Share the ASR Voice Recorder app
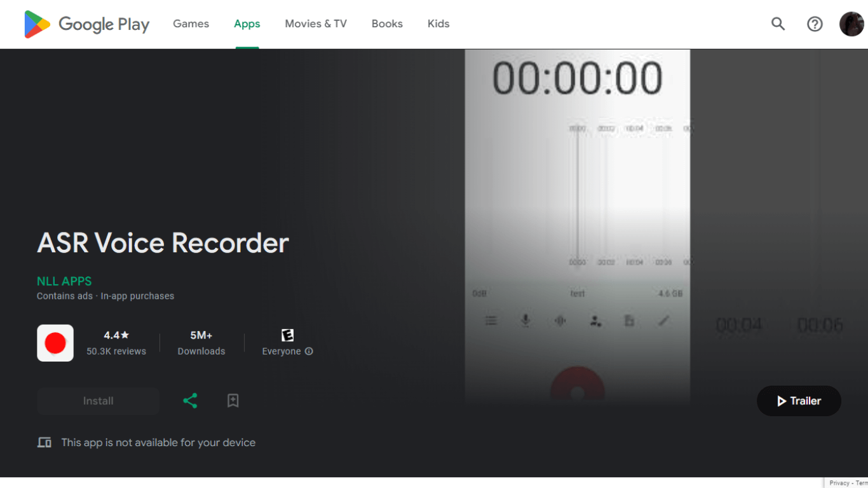 point(190,400)
